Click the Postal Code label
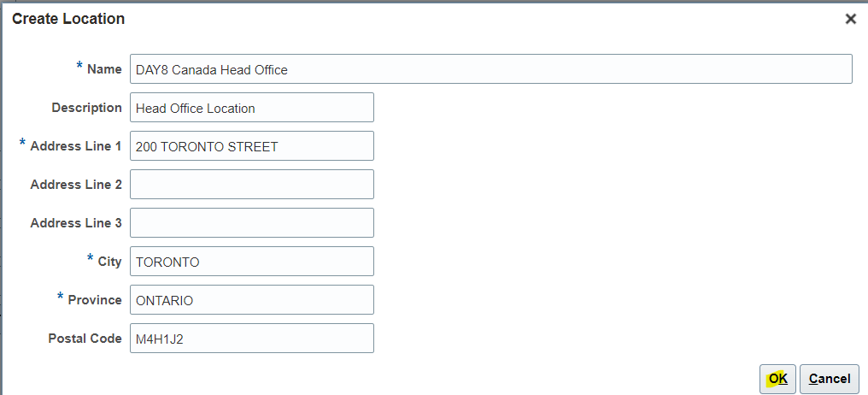 [85, 339]
